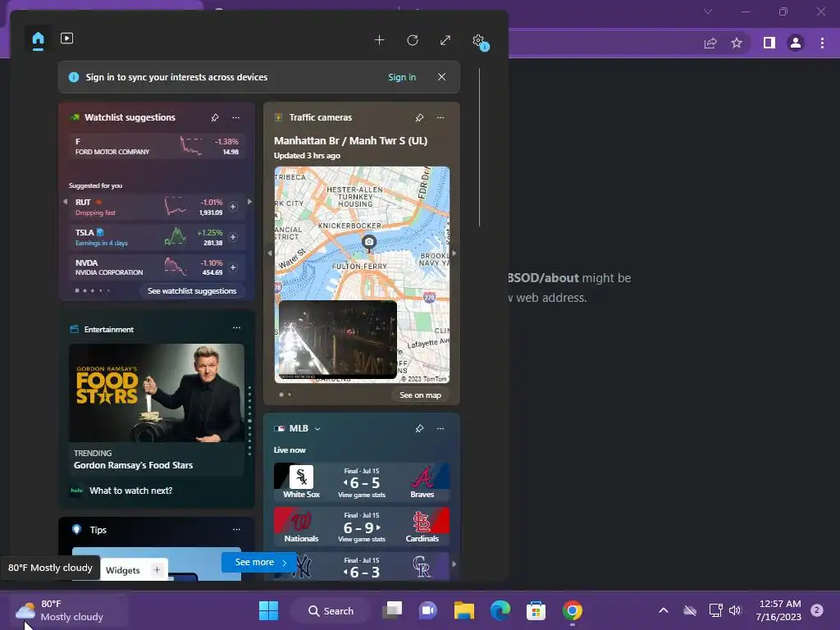The height and width of the screenshot is (630, 840).
Task: Click the camera pin on the map
Action: pos(368,242)
